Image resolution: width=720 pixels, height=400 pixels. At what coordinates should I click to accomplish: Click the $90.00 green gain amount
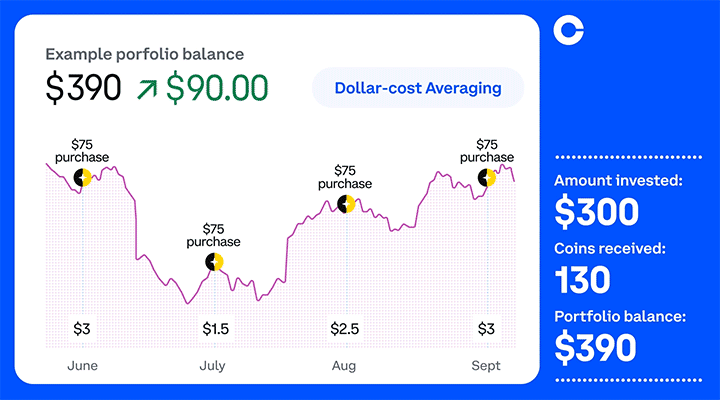click(216, 88)
